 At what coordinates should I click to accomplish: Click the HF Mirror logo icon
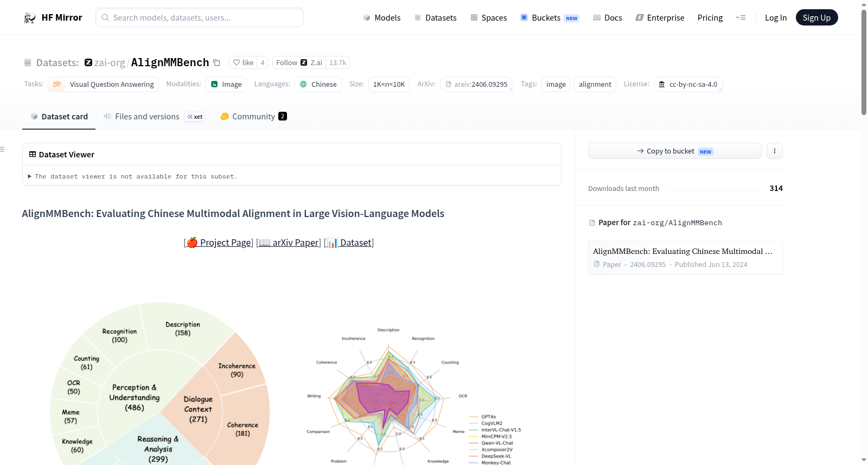30,18
